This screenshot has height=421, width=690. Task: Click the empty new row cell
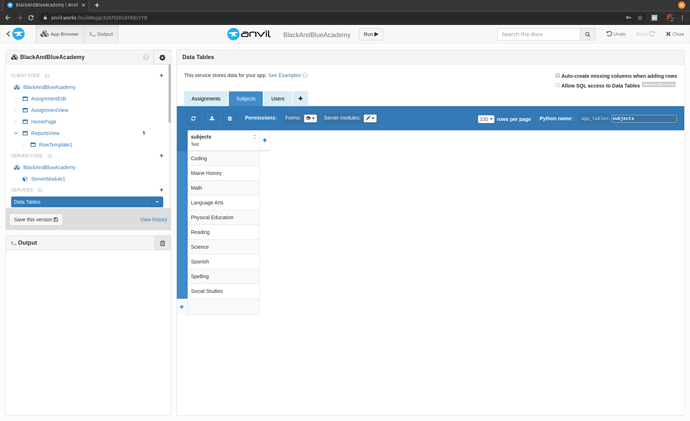coord(224,307)
